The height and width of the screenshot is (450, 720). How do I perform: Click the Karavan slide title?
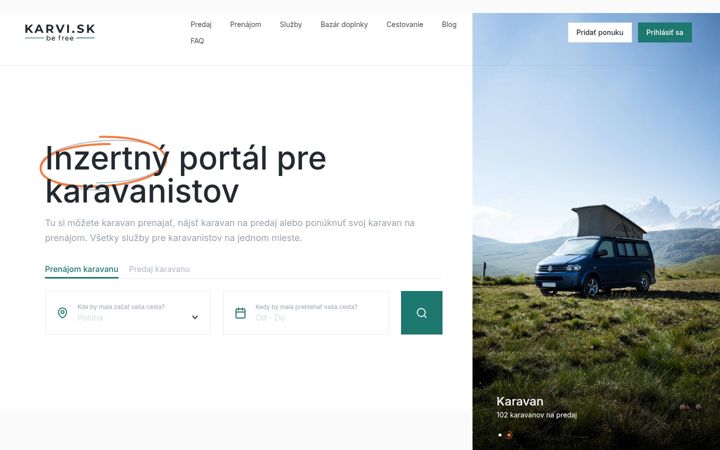pyautogui.click(x=520, y=401)
